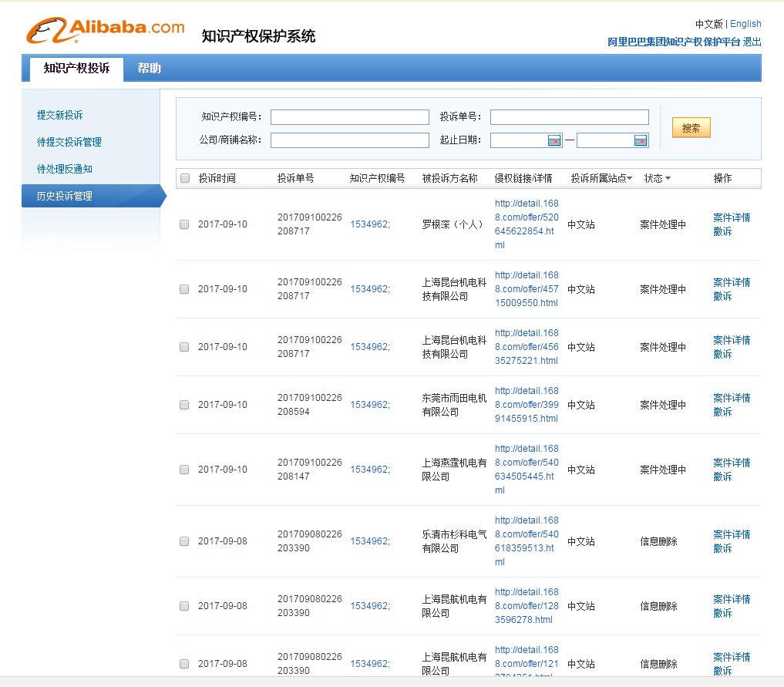Viewport: 784px width, 687px height.
Task: Open the end date calendar picker icon
Action: [x=641, y=140]
